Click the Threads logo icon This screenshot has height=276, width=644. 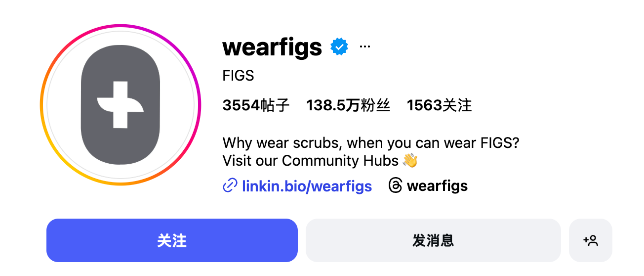[x=395, y=186]
